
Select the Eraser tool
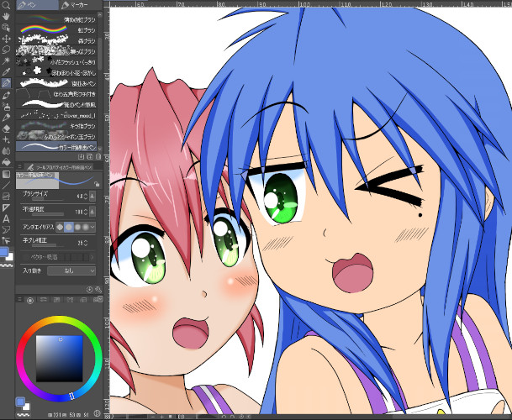tap(6, 129)
